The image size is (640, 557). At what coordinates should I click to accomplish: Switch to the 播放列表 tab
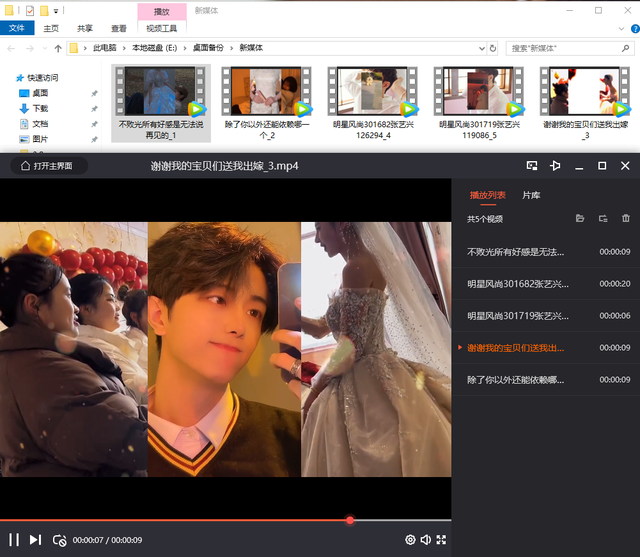(x=487, y=195)
